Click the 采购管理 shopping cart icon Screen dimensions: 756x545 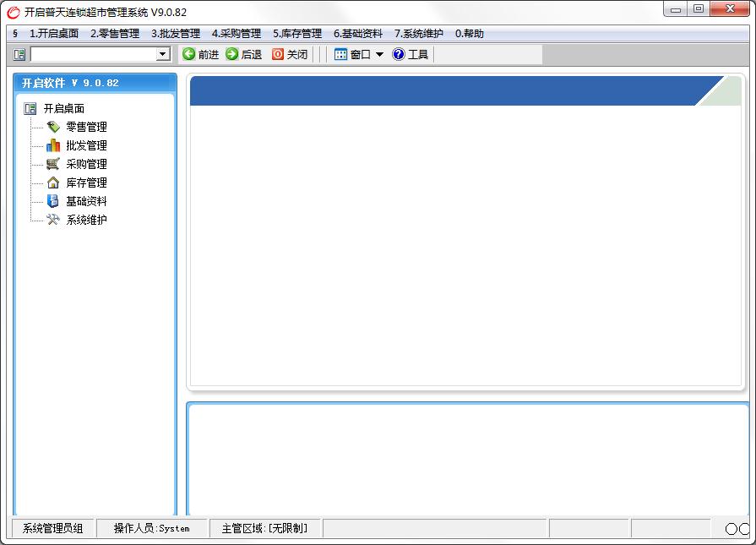(x=53, y=164)
